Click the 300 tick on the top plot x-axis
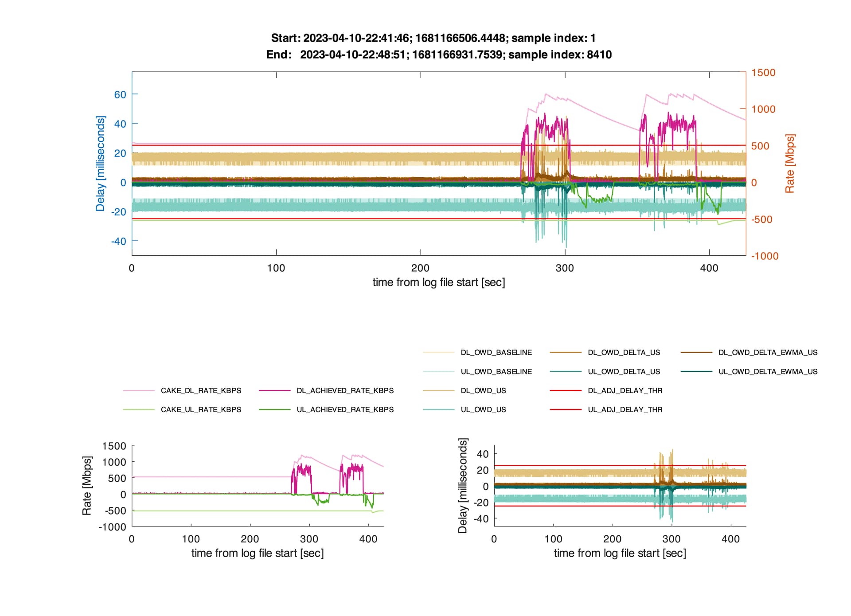Image resolution: width=851 pixels, height=616 pixels. point(565,268)
